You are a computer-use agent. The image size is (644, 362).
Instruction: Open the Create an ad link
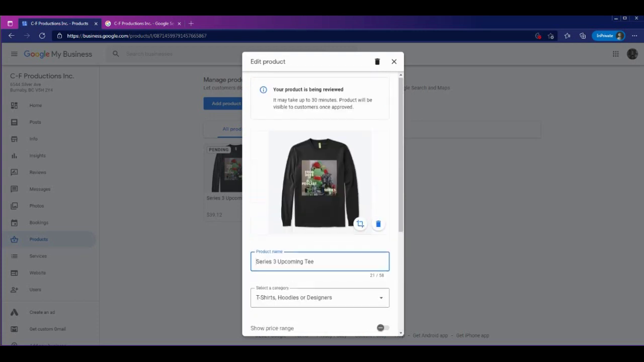42,312
